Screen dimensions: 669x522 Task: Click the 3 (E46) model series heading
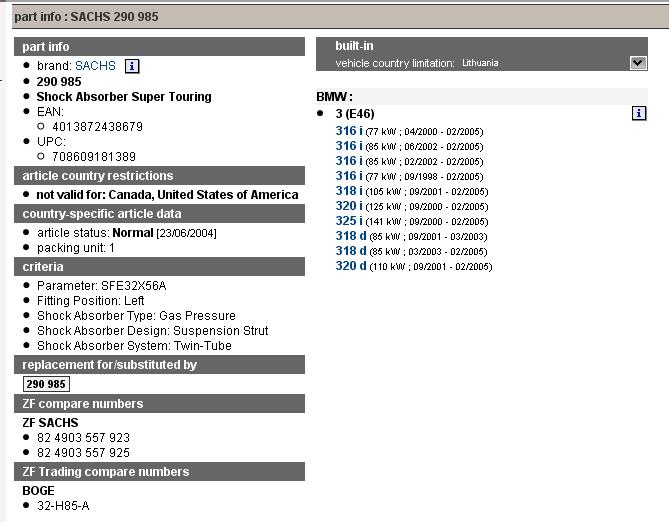[358, 114]
